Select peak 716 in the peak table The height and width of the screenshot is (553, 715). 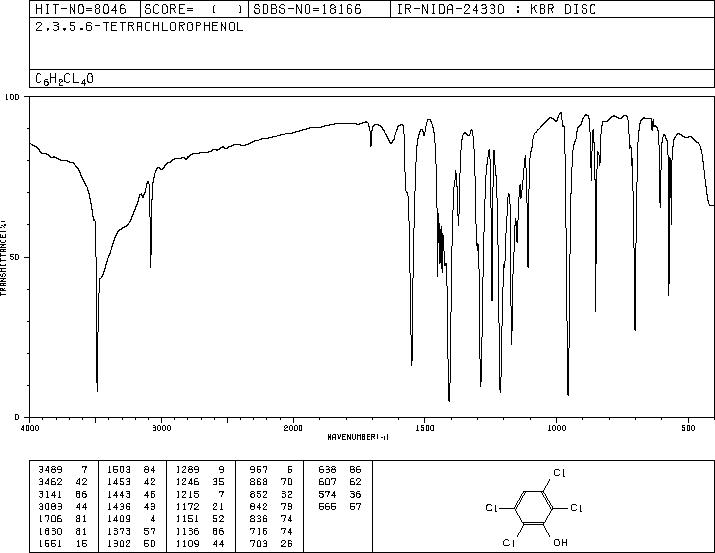pyautogui.click(x=259, y=531)
